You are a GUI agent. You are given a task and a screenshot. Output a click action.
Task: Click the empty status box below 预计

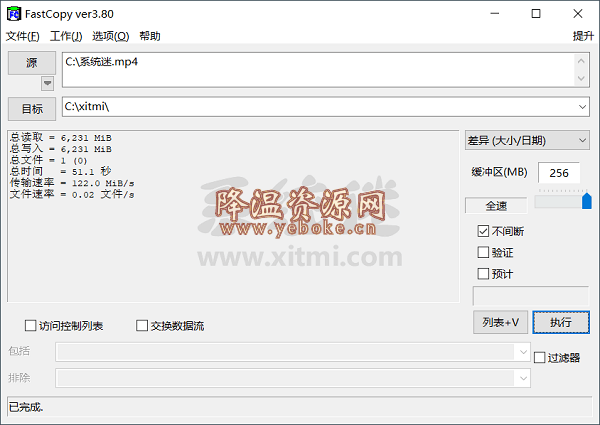tap(531, 296)
